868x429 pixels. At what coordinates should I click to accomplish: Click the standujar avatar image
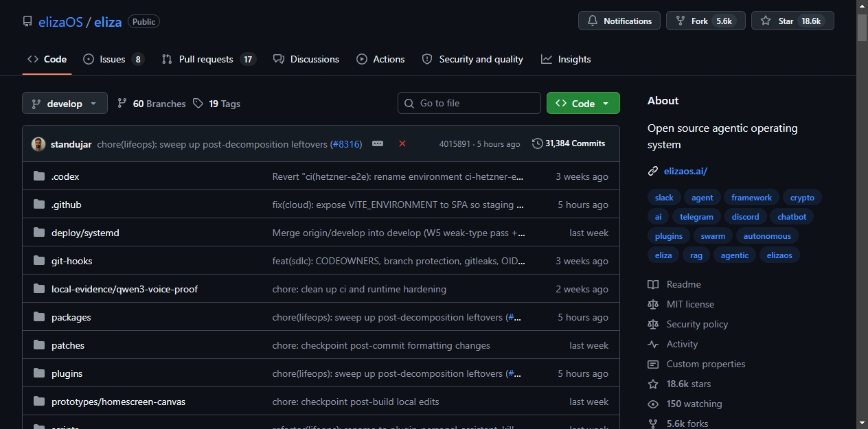tap(38, 144)
